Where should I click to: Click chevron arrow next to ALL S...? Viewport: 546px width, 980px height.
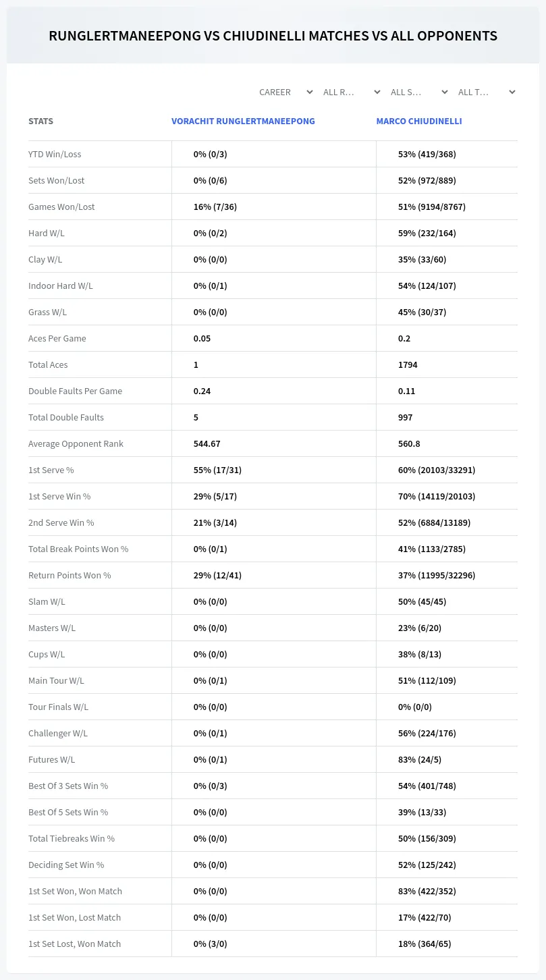(445, 92)
